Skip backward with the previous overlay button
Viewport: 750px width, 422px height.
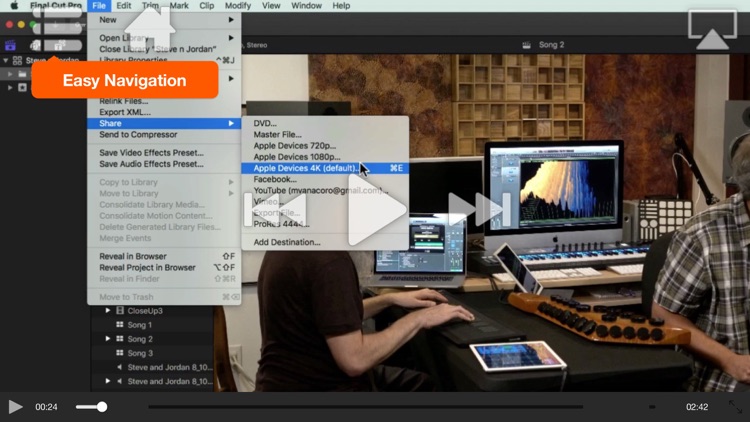pyautogui.click(x=275, y=210)
